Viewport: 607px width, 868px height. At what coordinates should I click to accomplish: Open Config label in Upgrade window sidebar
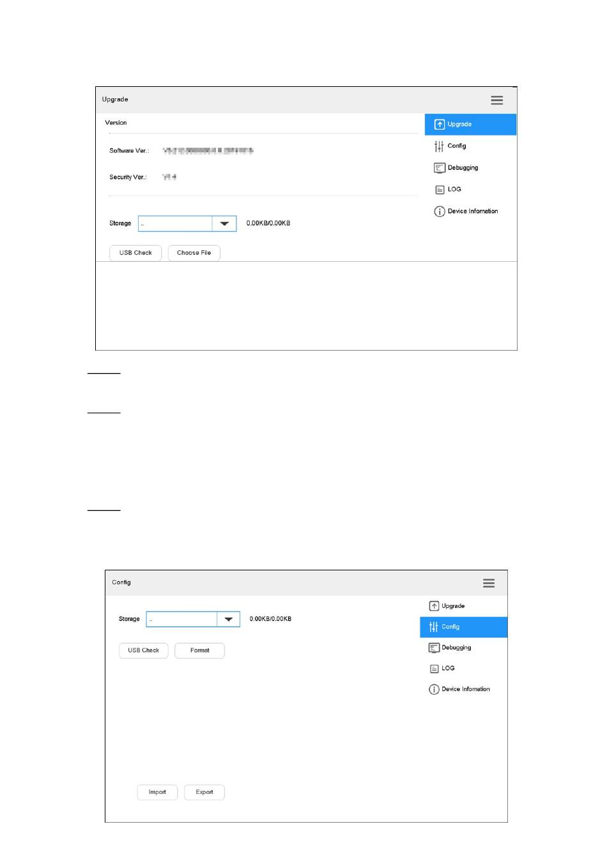[x=457, y=146]
